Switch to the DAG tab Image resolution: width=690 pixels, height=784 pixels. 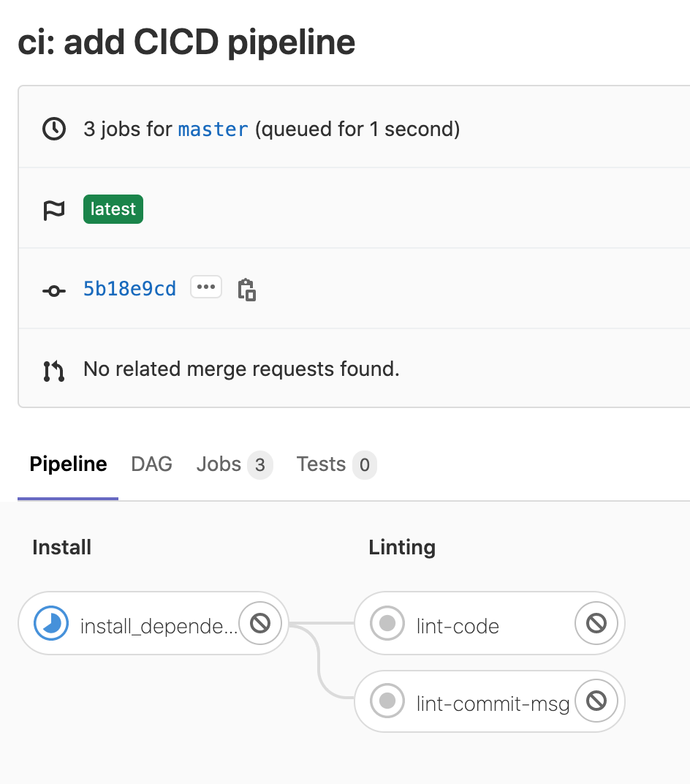151,464
